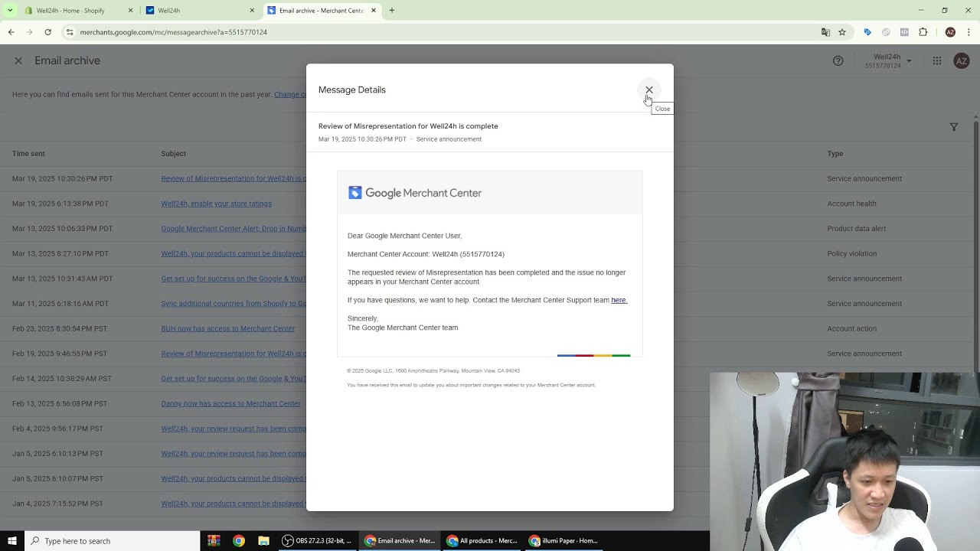Viewport: 980px width, 551px height.
Task: Switch to illumi Paper Chrome window in taskbar
Action: tap(564, 541)
